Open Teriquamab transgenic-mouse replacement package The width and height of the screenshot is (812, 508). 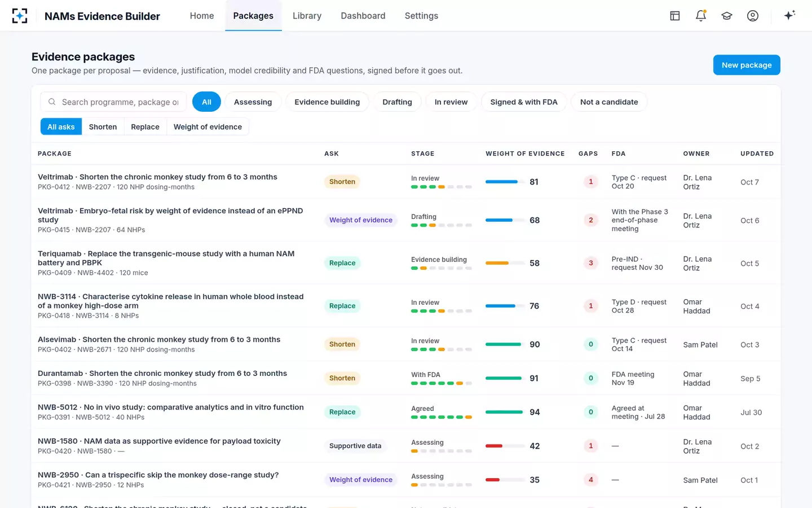(x=166, y=258)
